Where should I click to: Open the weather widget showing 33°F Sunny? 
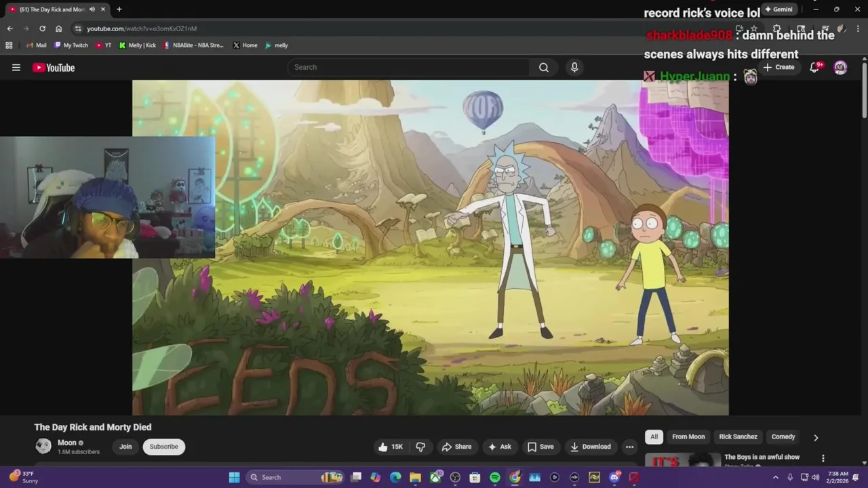pos(24,477)
